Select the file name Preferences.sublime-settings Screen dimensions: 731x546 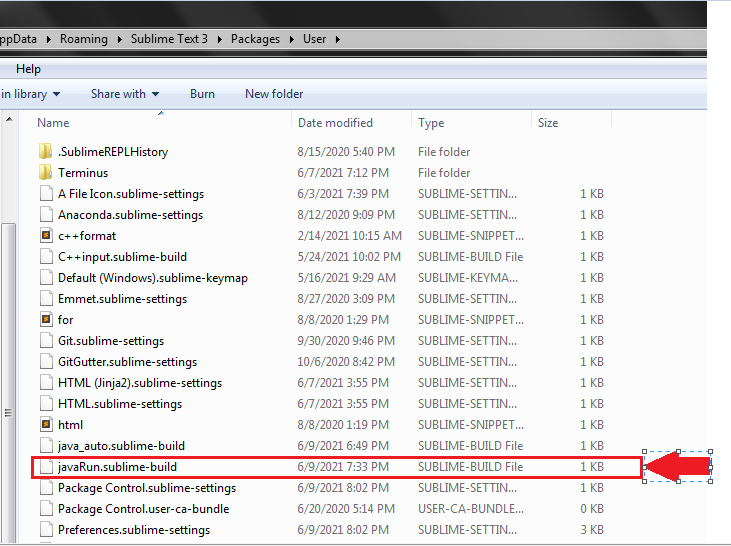pyautogui.click(x=134, y=530)
